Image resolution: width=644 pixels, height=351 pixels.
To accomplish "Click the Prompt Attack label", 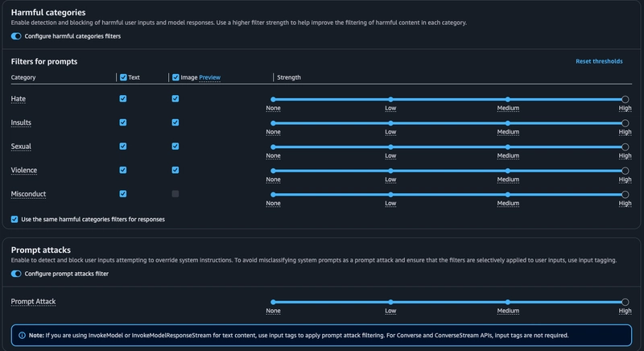I will [x=33, y=301].
